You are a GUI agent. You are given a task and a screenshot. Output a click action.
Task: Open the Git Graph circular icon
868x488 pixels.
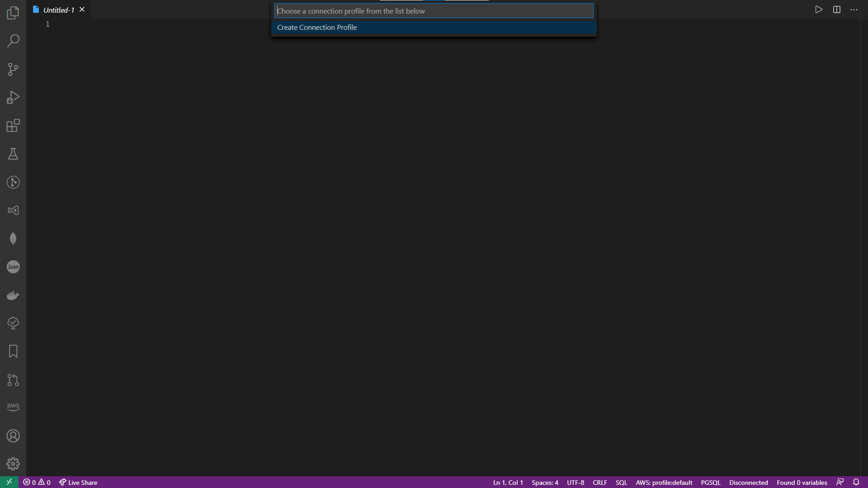coord(13,182)
